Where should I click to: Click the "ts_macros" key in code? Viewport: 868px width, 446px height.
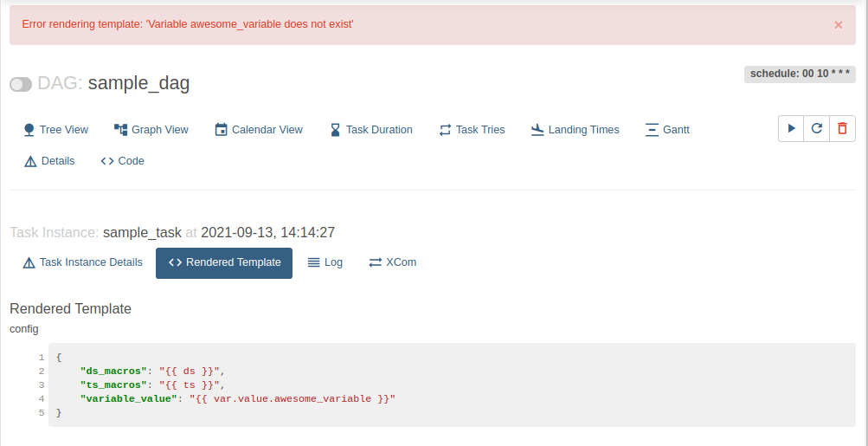click(x=113, y=385)
